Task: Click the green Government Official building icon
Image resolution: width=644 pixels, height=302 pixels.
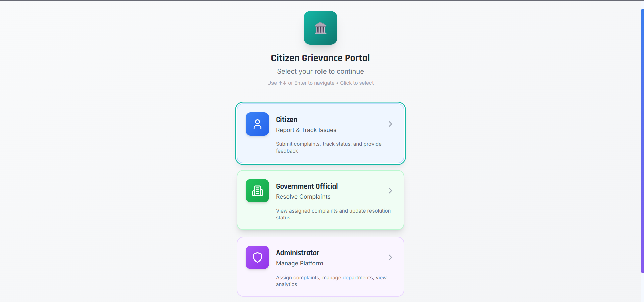Action: click(x=257, y=191)
